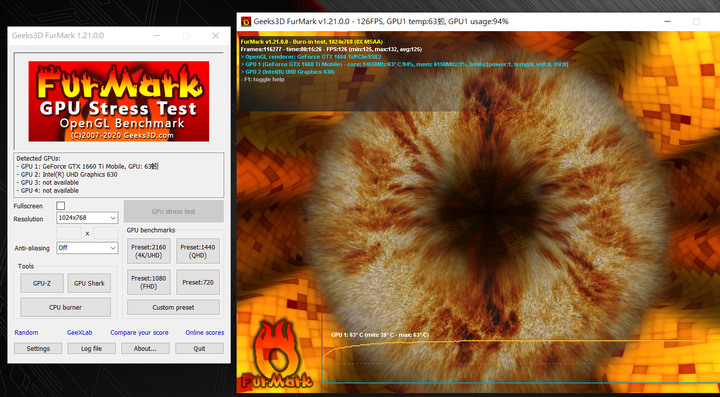
Task: Click the GPU 1 temperature graph label
Action: [x=380, y=335]
